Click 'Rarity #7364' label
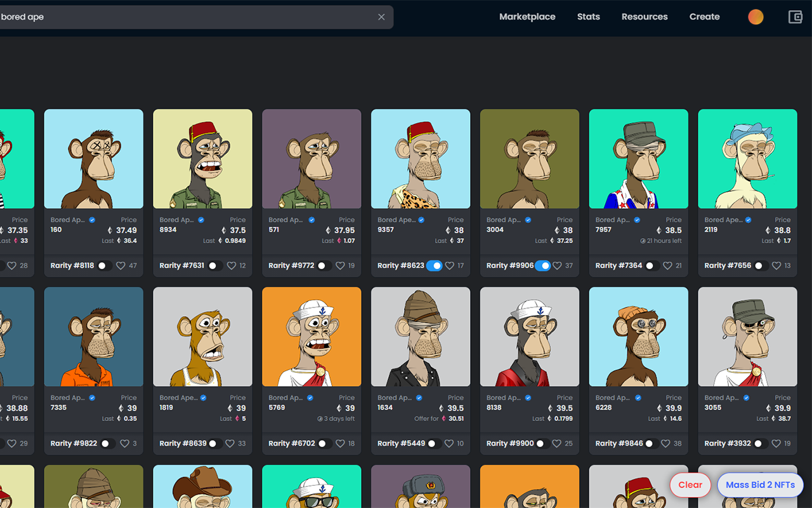Image resolution: width=812 pixels, height=508 pixels. click(x=619, y=265)
